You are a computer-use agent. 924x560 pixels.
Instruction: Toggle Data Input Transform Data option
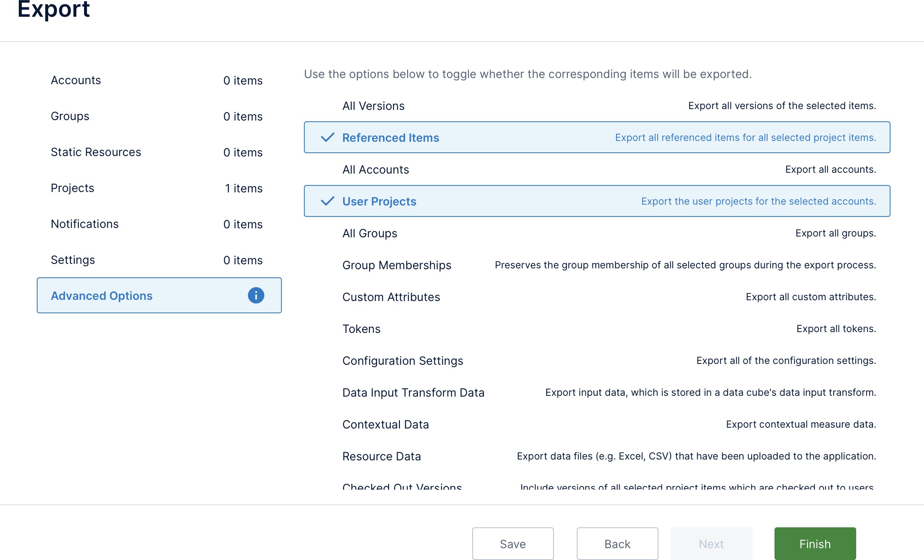coord(413,393)
